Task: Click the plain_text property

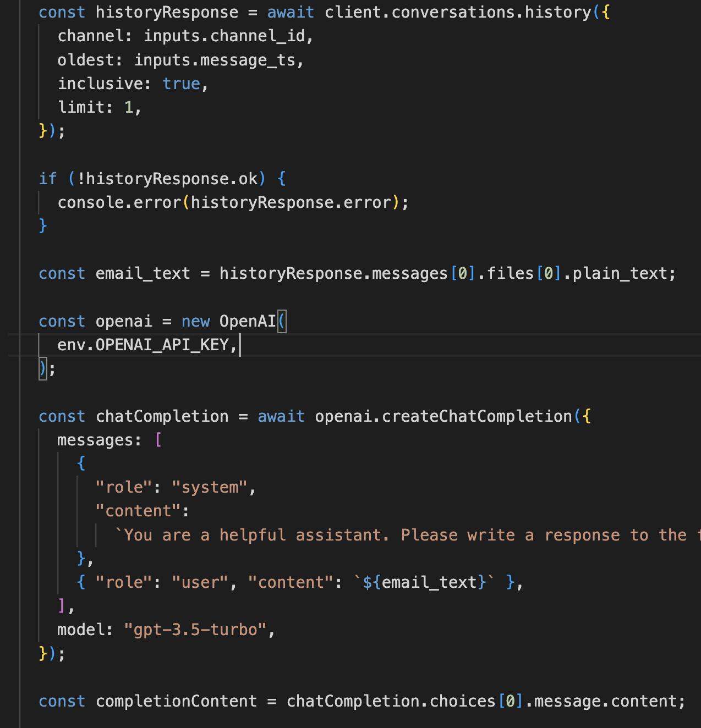Action: (x=620, y=273)
